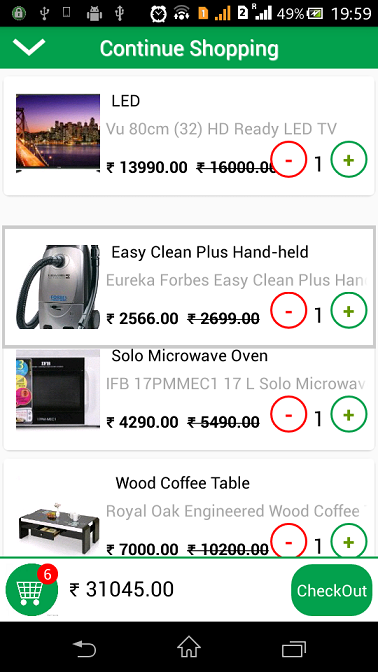Decrease quantity of Wood Coffee Table

pyautogui.click(x=288, y=540)
